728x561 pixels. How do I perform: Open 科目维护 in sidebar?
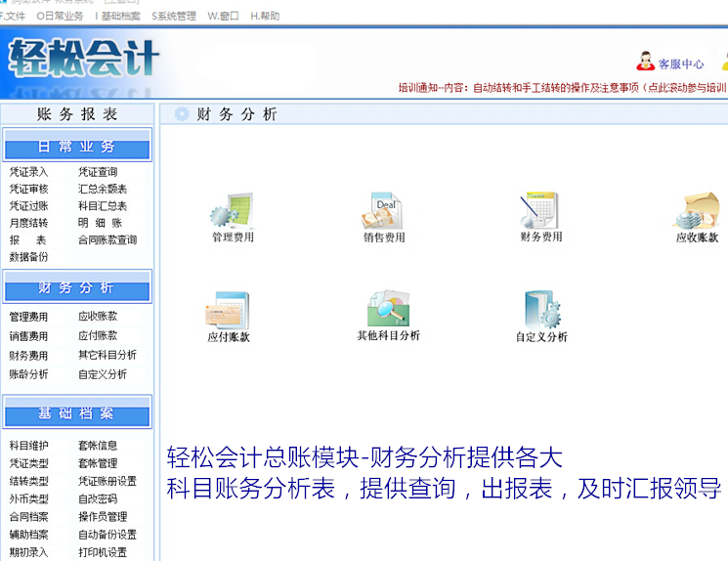[28, 446]
